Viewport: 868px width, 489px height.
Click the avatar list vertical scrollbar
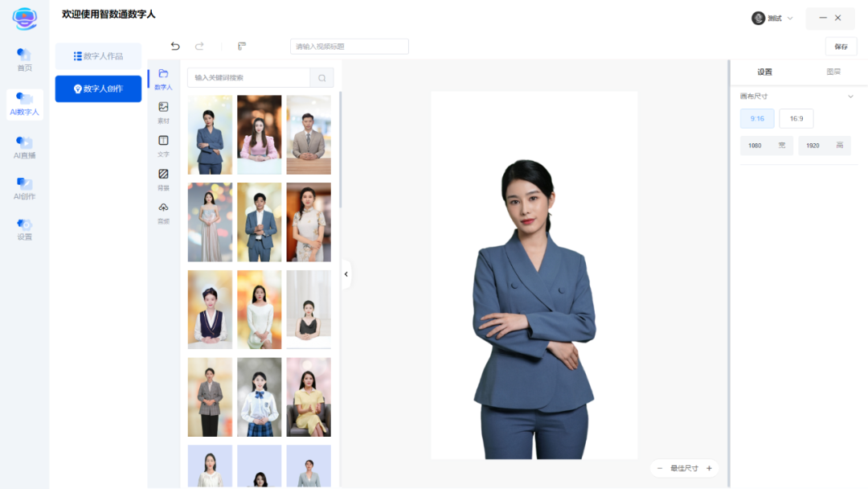pos(340,150)
